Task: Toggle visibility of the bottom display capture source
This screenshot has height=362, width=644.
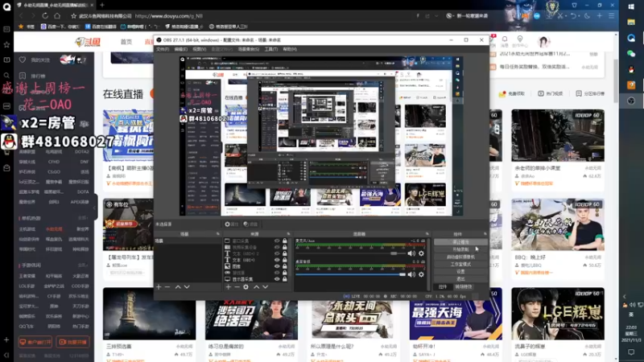Action: tap(277, 278)
